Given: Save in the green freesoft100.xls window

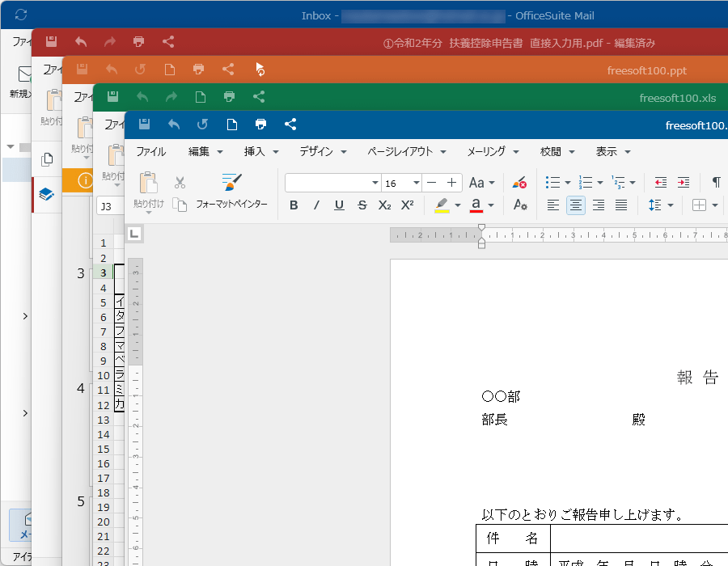Looking at the screenshot, I should [x=112, y=96].
